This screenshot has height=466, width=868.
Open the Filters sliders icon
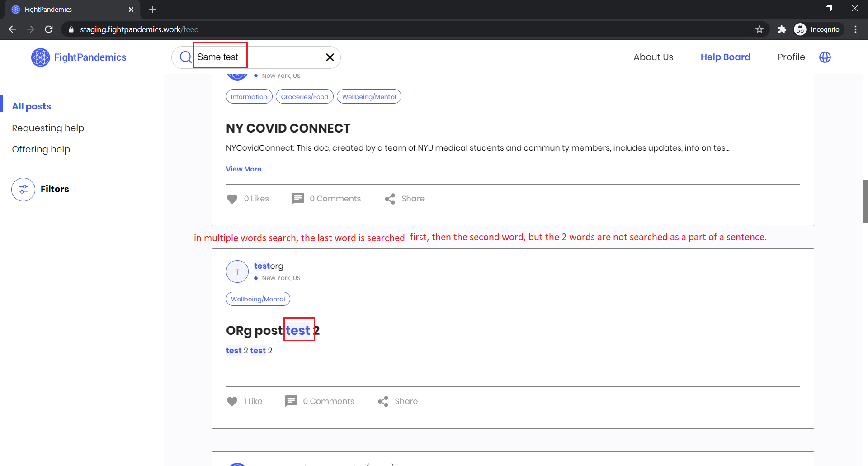pos(23,189)
